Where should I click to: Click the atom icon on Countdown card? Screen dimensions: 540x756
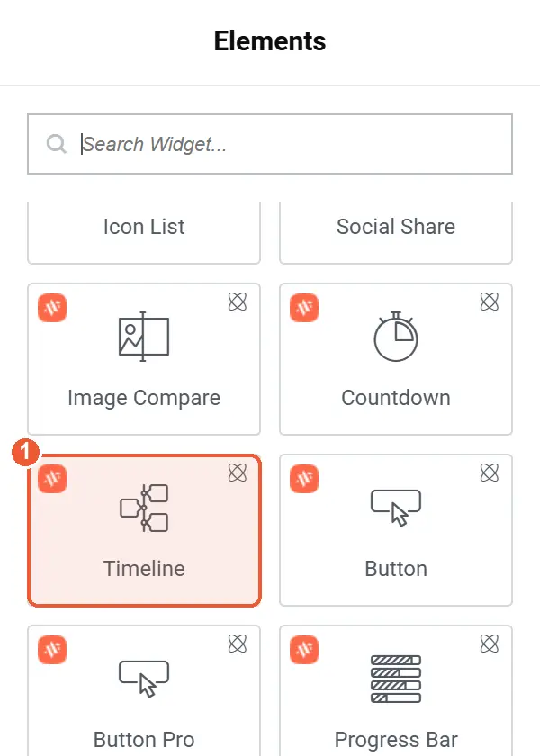tap(490, 301)
